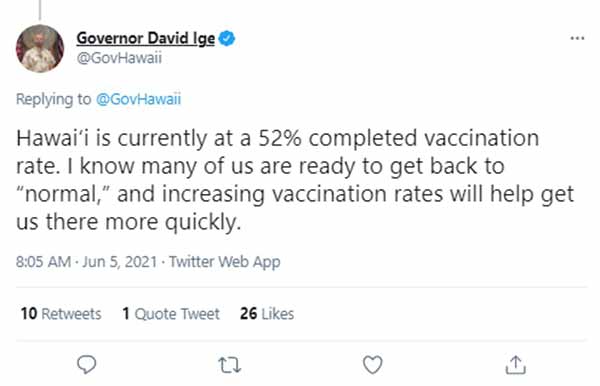The image size is (600, 386).
Task: Click the Jun 5, 2021 date
Action: pyautogui.click(x=120, y=262)
